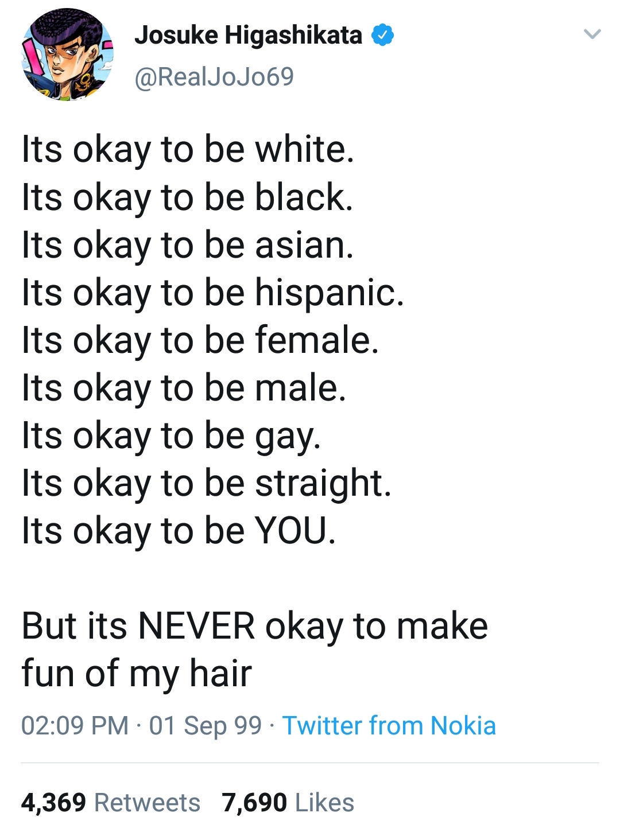
Task: Click the line "Its okay to be black."
Action: click(187, 197)
